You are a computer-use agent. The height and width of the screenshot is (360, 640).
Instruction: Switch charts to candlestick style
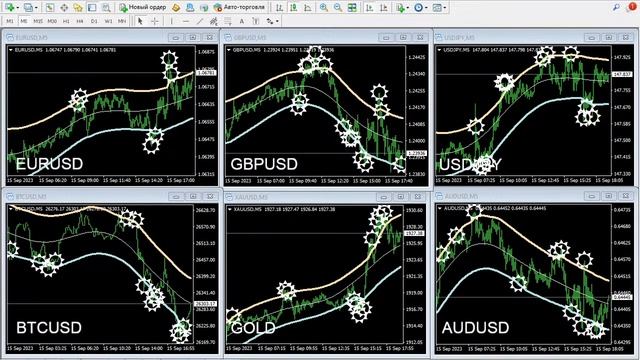point(293,7)
